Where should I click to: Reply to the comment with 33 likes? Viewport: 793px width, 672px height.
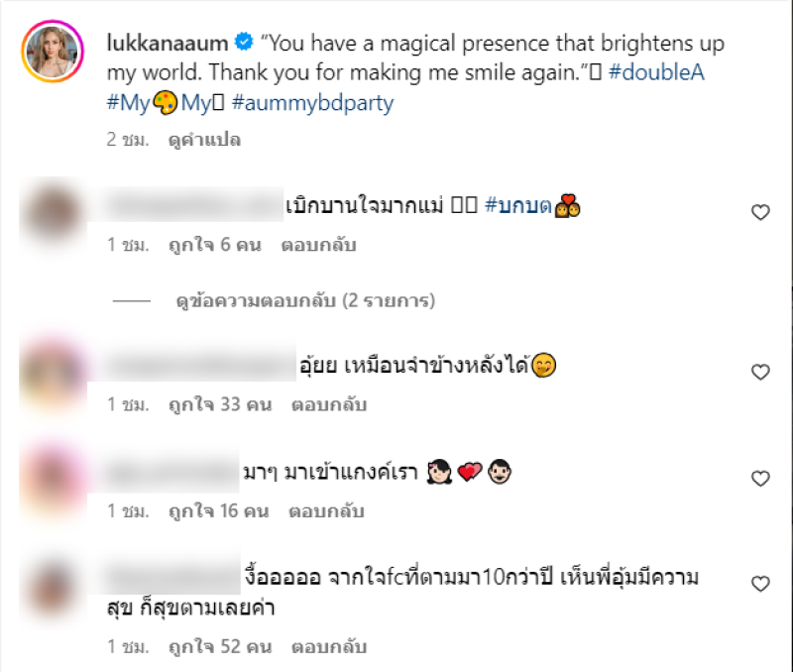point(329,405)
